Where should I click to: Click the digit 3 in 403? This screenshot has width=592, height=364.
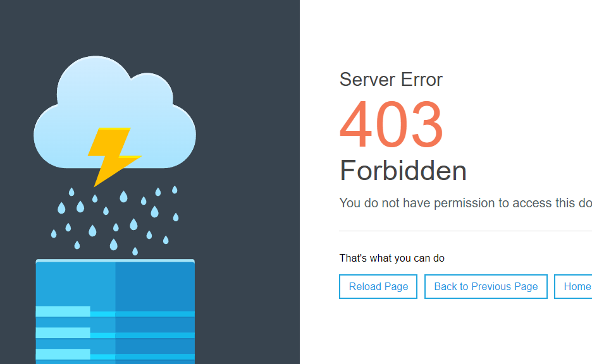point(427,124)
